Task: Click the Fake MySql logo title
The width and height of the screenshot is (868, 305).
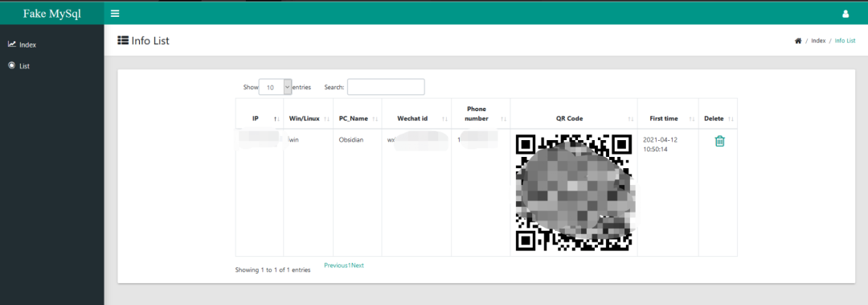Action: click(52, 14)
